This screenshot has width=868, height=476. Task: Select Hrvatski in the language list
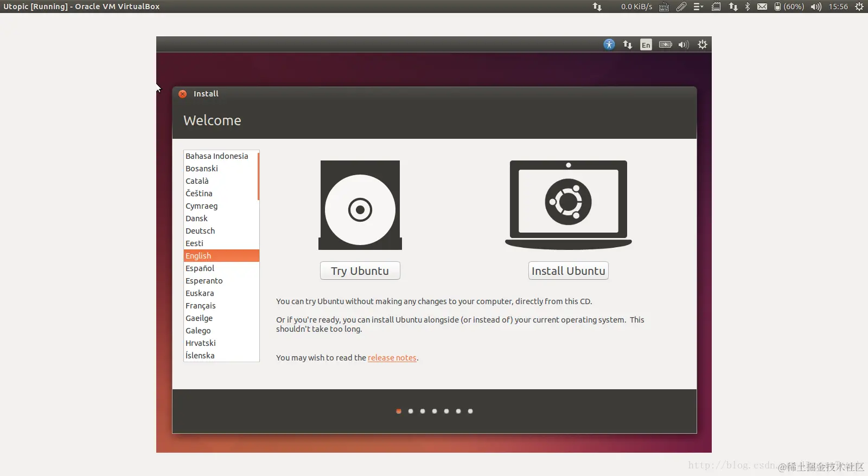pos(221,343)
